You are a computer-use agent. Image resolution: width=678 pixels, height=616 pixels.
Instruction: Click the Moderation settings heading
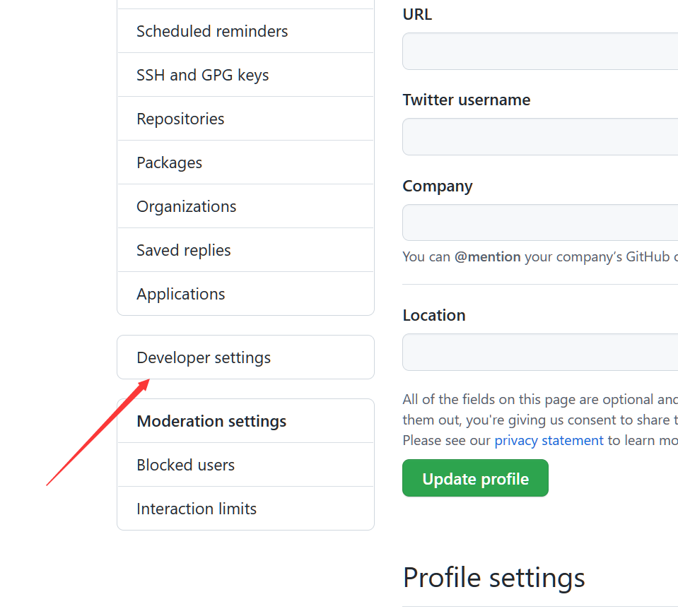pyautogui.click(x=211, y=421)
